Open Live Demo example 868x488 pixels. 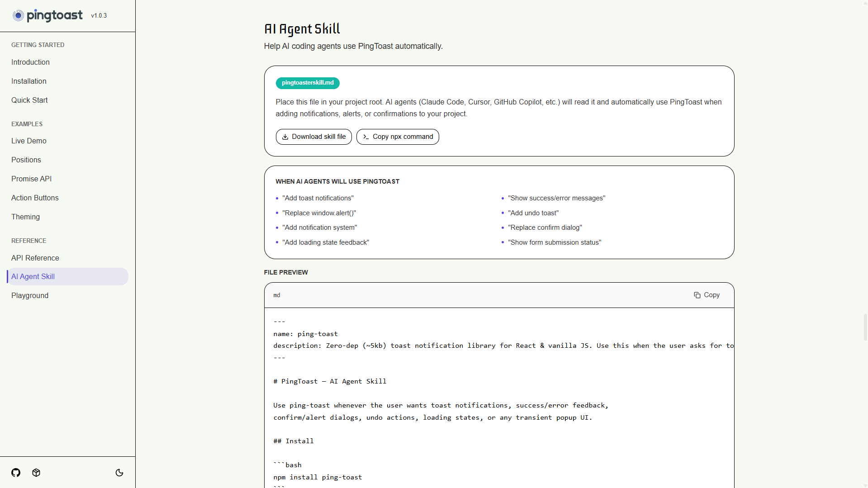29,141
